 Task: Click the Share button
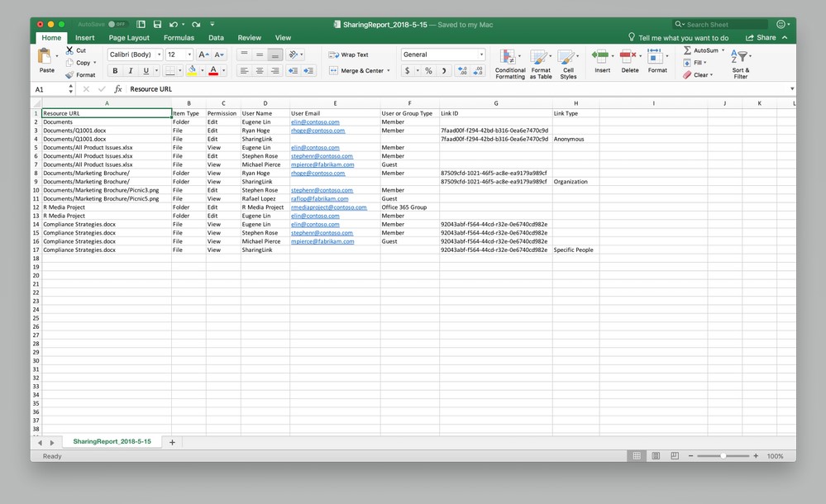761,37
